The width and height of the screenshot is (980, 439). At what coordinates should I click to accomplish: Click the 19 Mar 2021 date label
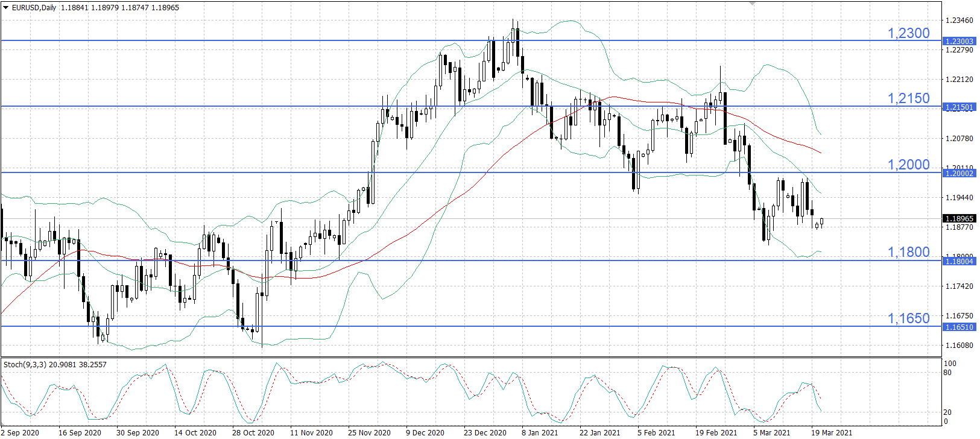(832, 433)
